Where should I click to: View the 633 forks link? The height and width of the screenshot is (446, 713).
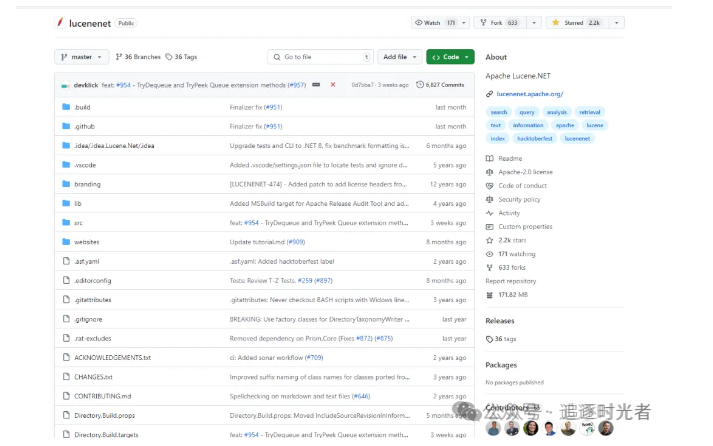pos(512,267)
